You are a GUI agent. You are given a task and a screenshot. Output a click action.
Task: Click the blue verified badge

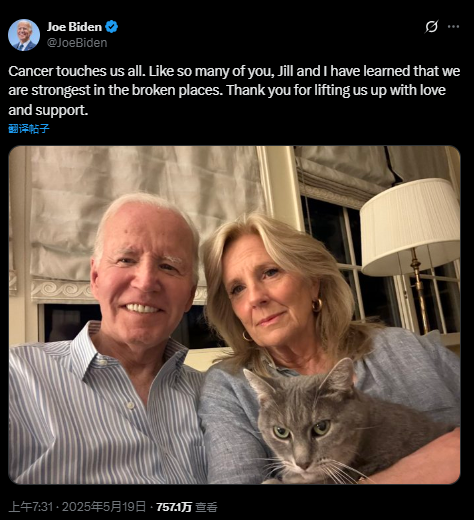click(x=112, y=27)
